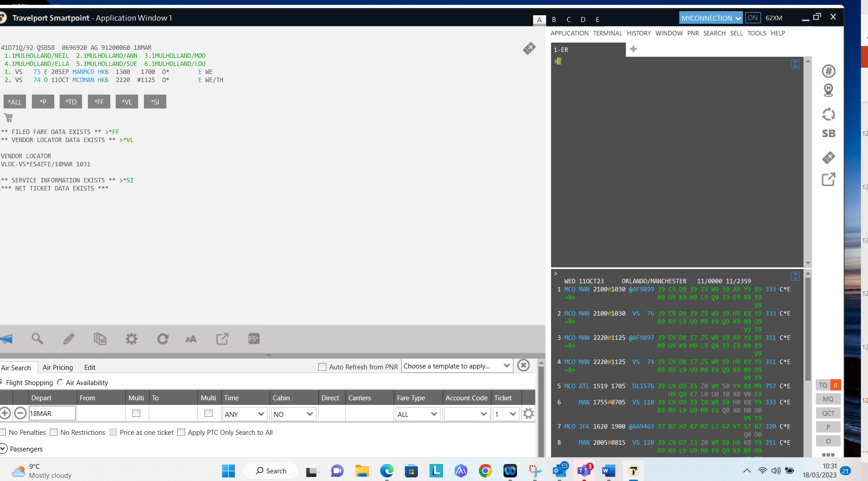868x481 pixels.
Task: Click the pencil edit icon in toolbar
Action: tap(69, 339)
